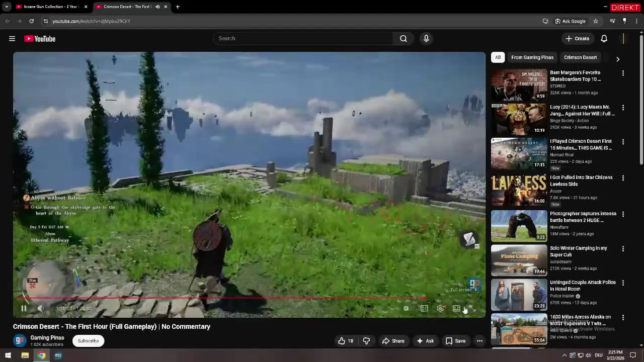This screenshot has width=644, height=362.
Task: Open Gaming Pinas channel avatar
Action: (x=20, y=340)
